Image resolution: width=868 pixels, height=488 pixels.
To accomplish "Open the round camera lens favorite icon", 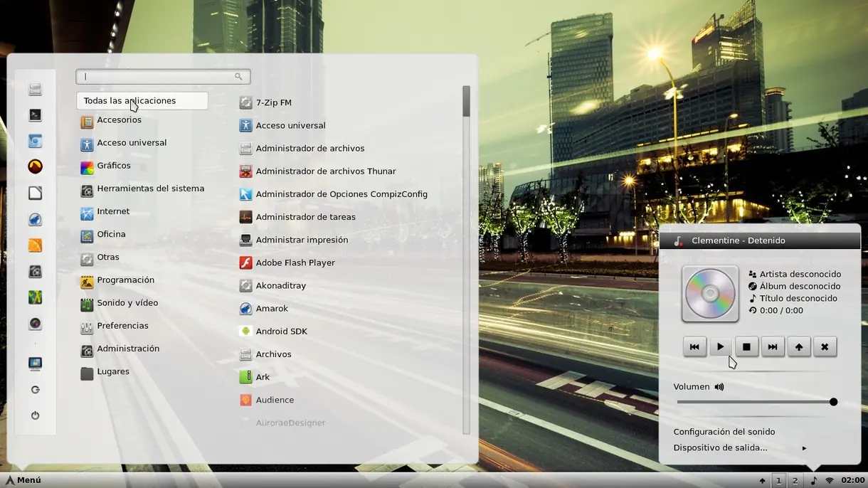I will pos(35,324).
